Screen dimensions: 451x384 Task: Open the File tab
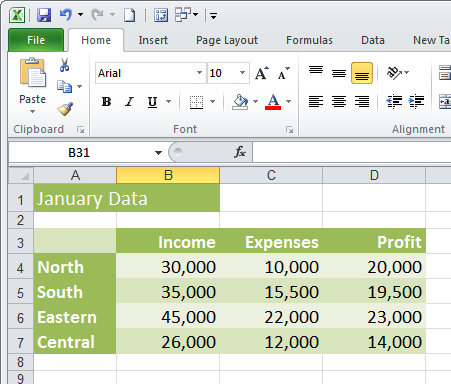pyautogui.click(x=36, y=40)
